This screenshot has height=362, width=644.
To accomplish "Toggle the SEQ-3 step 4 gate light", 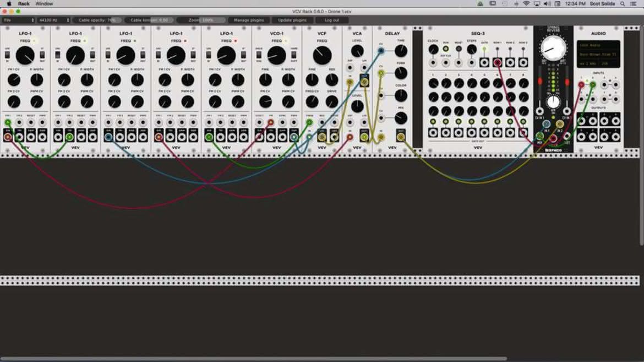I will pyautogui.click(x=472, y=122).
